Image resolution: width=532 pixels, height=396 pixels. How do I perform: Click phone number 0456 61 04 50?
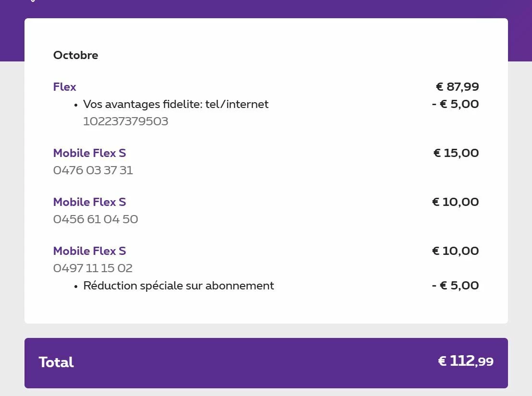pos(96,219)
